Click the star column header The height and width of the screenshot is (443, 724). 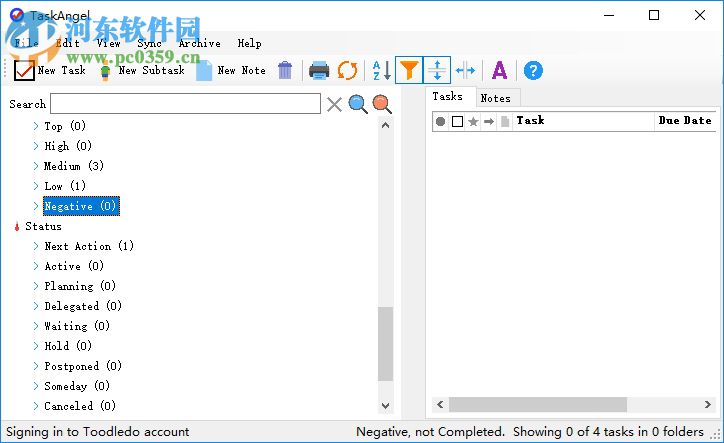(473, 121)
